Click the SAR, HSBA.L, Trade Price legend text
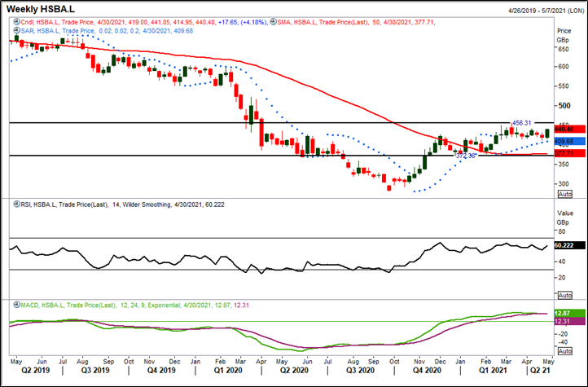This screenshot has height=387, width=588. point(57,31)
